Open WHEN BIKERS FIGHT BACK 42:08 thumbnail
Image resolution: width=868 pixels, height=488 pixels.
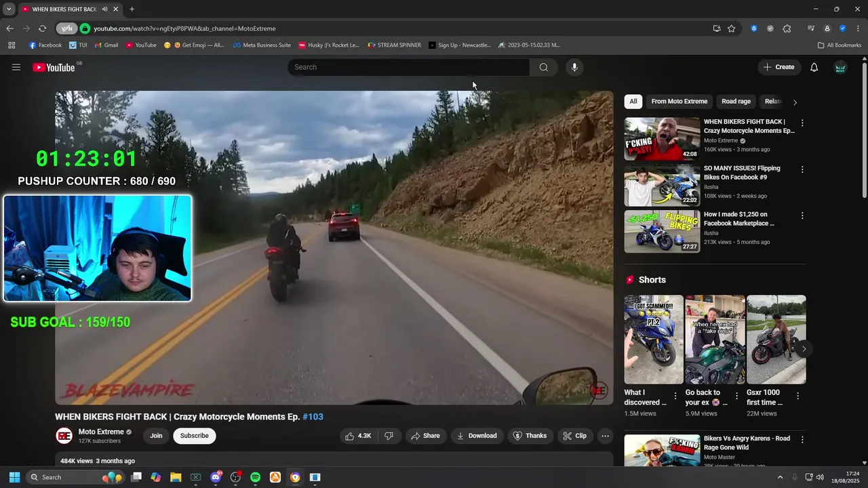pyautogui.click(x=662, y=139)
